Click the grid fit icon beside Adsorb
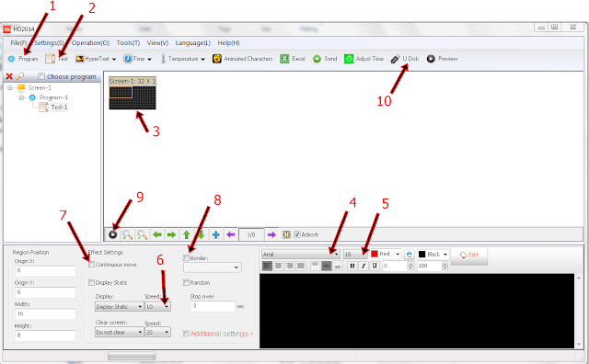This screenshot has width=589, height=364. click(286, 235)
